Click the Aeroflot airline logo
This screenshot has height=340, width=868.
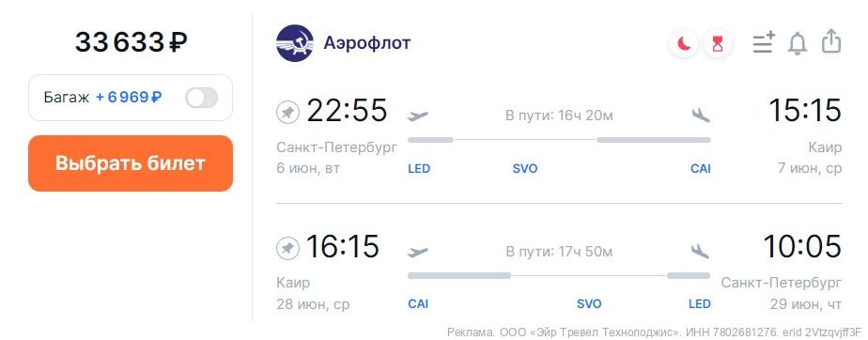click(x=295, y=43)
